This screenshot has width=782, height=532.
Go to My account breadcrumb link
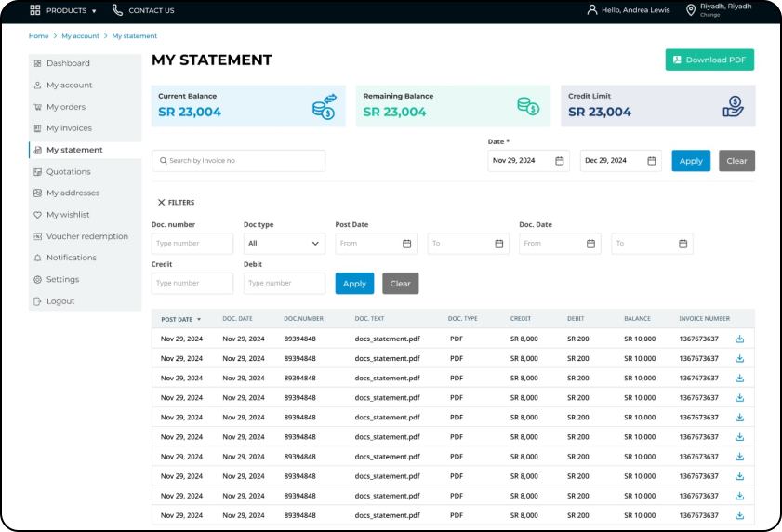[80, 36]
